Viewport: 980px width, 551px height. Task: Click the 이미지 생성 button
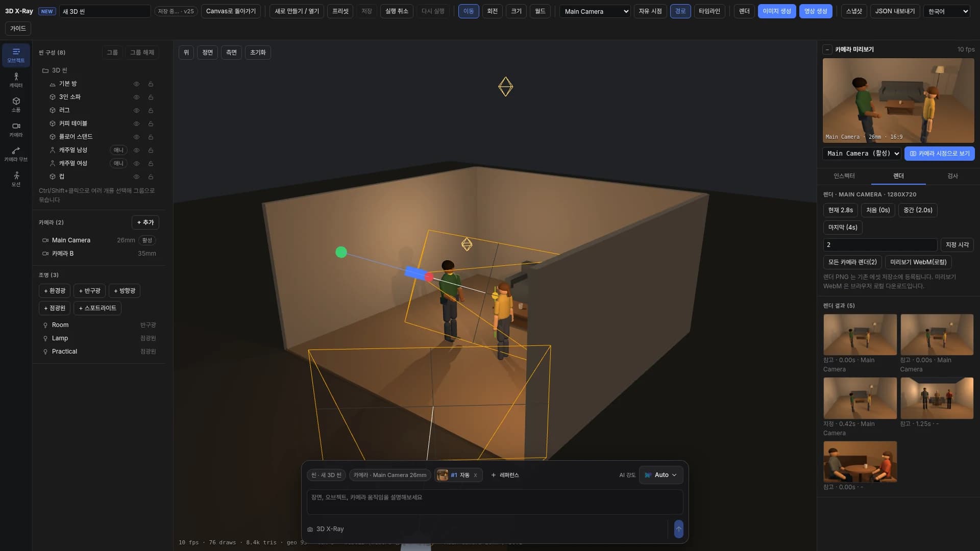pos(777,11)
